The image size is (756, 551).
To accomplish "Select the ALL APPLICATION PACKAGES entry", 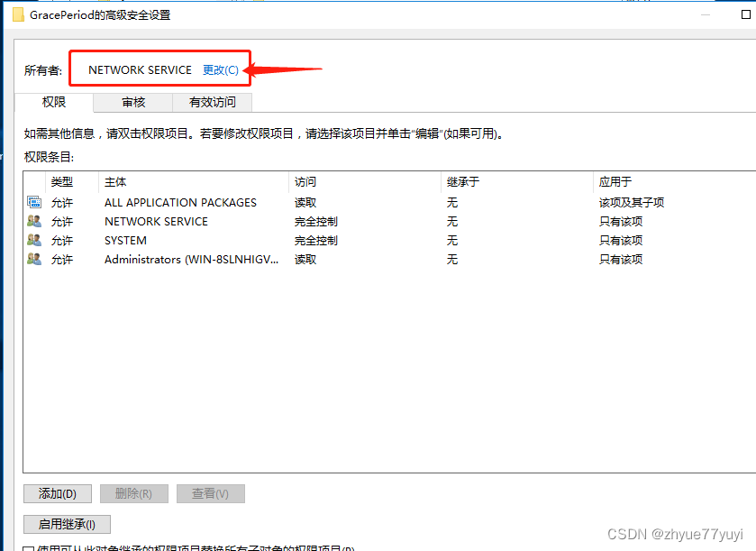I will tap(389, 202).
